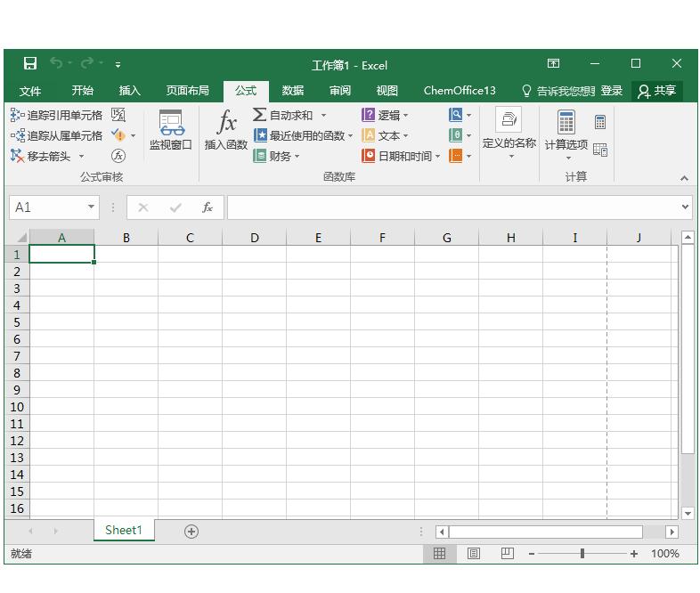Open 定义的名称 menu
This screenshot has width=700, height=593.
(x=509, y=134)
